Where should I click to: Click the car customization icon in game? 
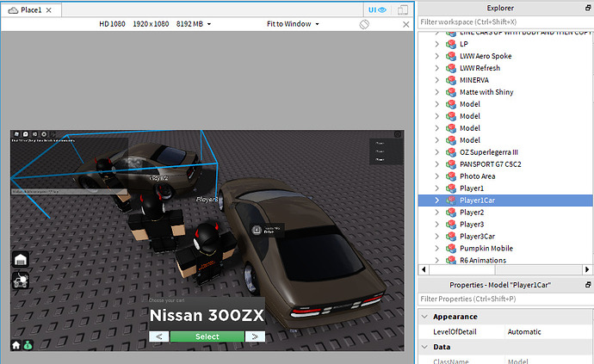(x=21, y=281)
